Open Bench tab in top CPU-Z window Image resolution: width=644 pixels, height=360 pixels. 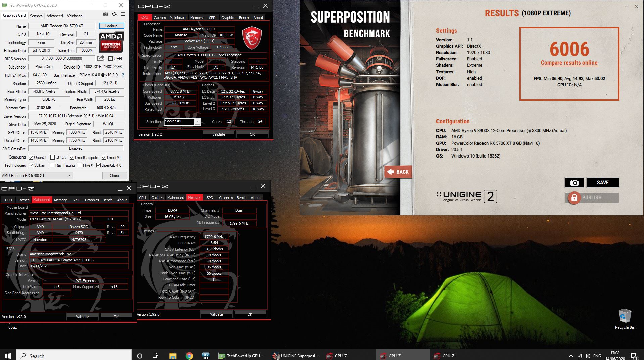[244, 17]
